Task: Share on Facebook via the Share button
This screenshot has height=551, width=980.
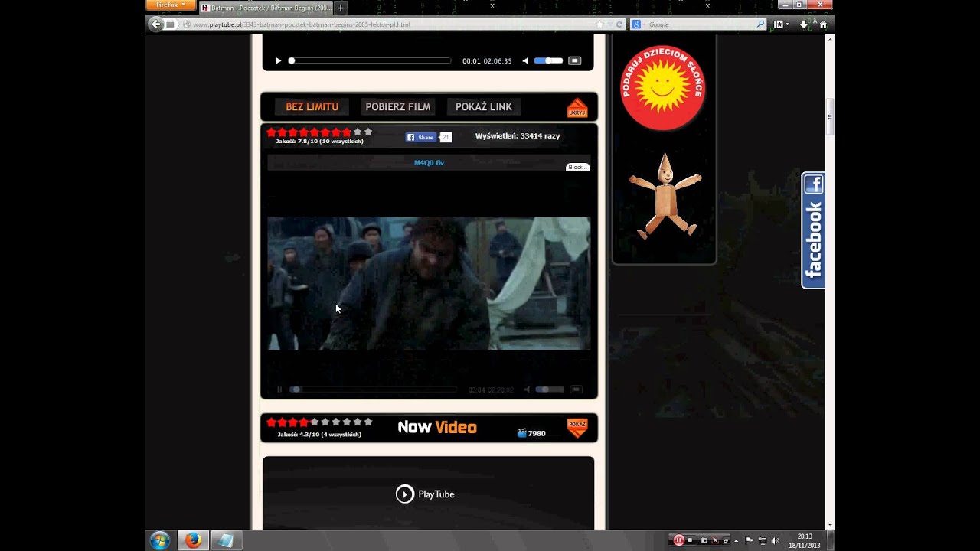Action: point(420,137)
